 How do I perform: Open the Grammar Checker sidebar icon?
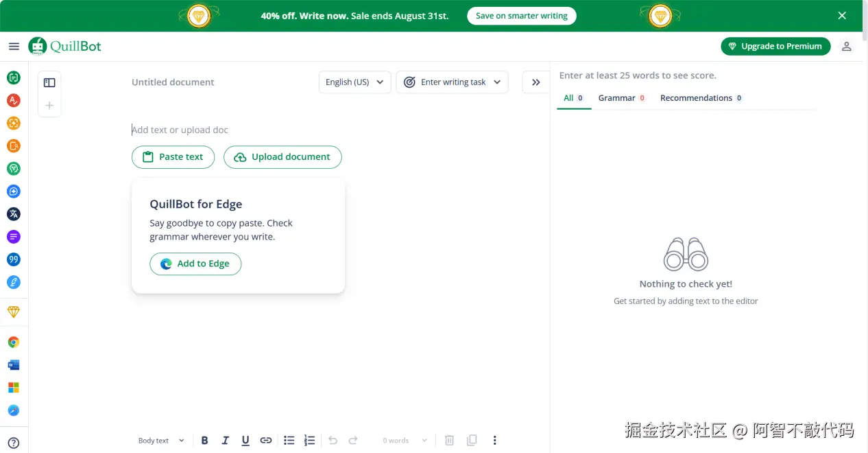click(x=14, y=100)
